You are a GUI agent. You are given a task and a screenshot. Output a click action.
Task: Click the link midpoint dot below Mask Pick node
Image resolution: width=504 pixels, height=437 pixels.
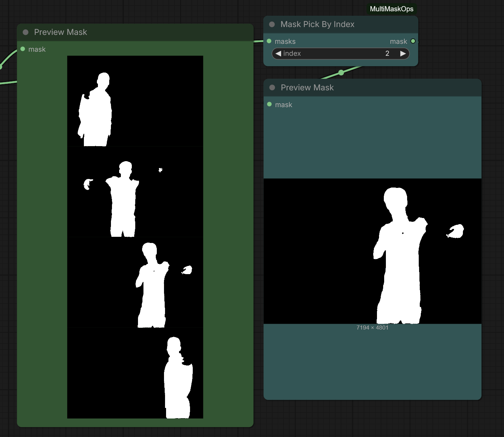coord(341,73)
